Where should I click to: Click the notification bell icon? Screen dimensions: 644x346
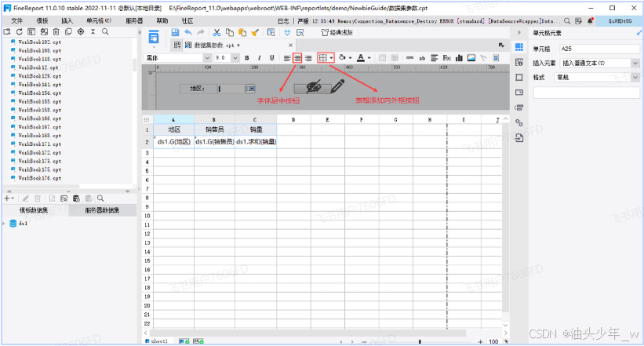point(590,21)
